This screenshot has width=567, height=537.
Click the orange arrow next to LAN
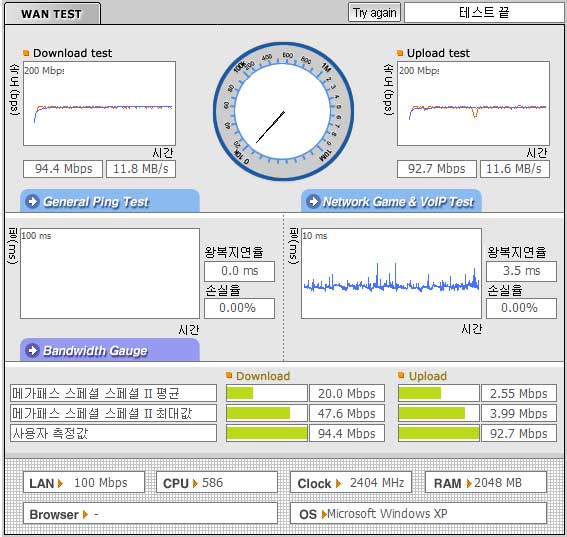click(x=60, y=483)
